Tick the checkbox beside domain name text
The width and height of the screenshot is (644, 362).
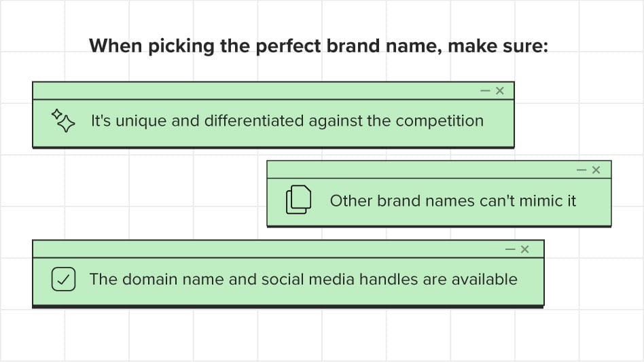[x=63, y=279]
